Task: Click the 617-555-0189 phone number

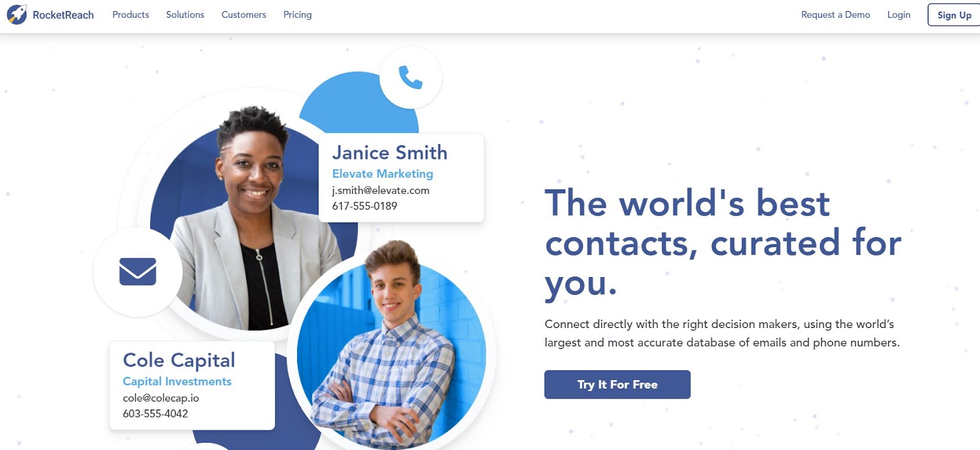Action: pos(364,206)
